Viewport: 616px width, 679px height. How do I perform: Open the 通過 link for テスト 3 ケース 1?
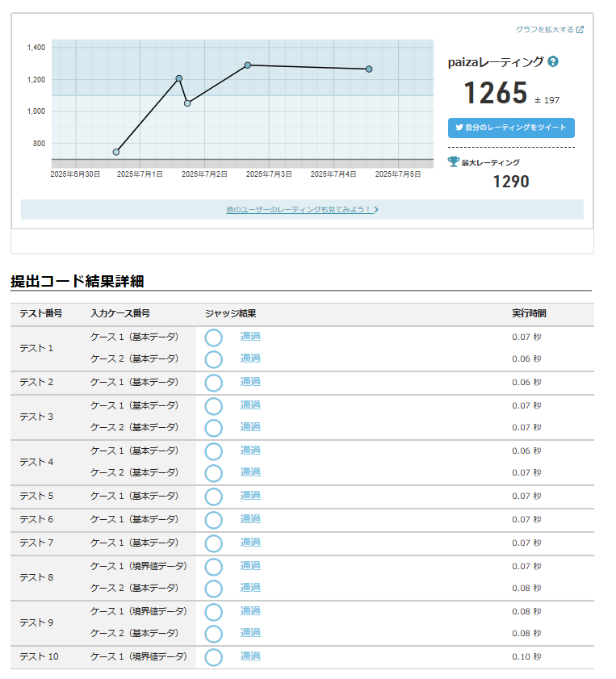point(250,405)
